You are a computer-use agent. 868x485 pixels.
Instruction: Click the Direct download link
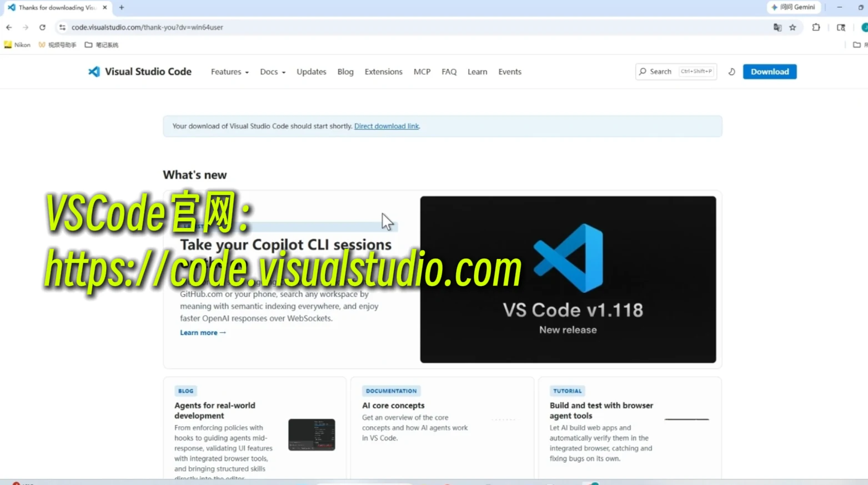pos(387,126)
